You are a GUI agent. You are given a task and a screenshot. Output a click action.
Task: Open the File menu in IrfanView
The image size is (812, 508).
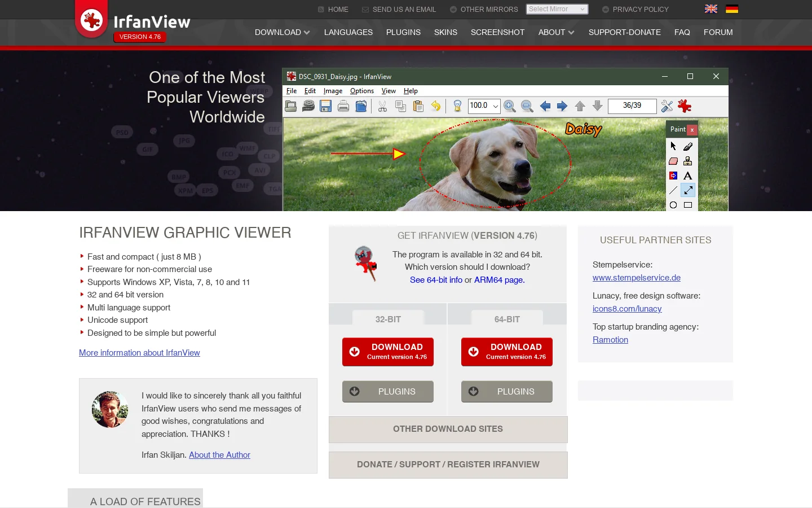292,91
